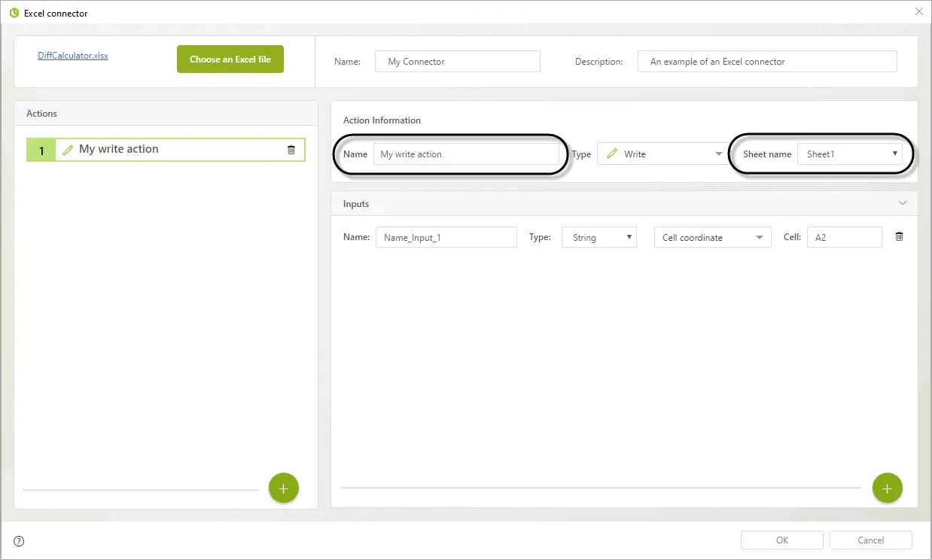Image resolution: width=932 pixels, height=560 pixels.
Task: Click the Cancel button
Action: (x=871, y=540)
